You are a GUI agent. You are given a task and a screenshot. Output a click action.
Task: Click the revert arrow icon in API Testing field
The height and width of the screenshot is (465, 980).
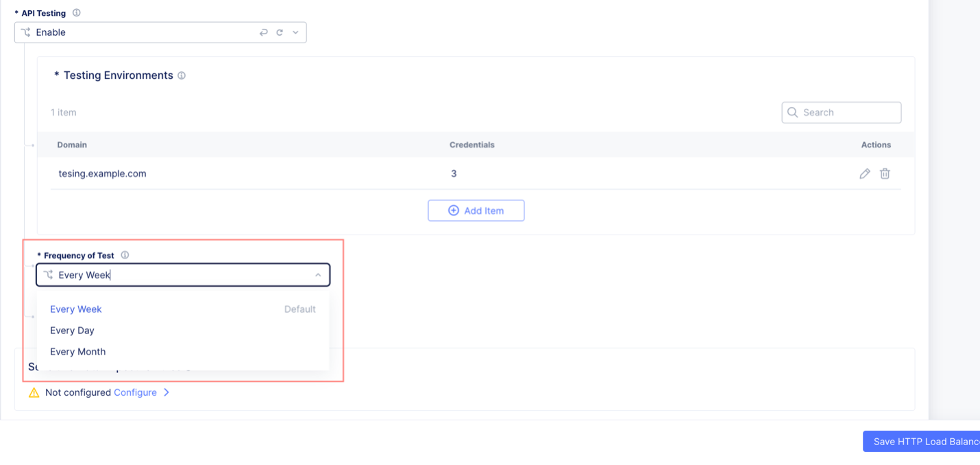pyautogui.click(x=264, y=32)
